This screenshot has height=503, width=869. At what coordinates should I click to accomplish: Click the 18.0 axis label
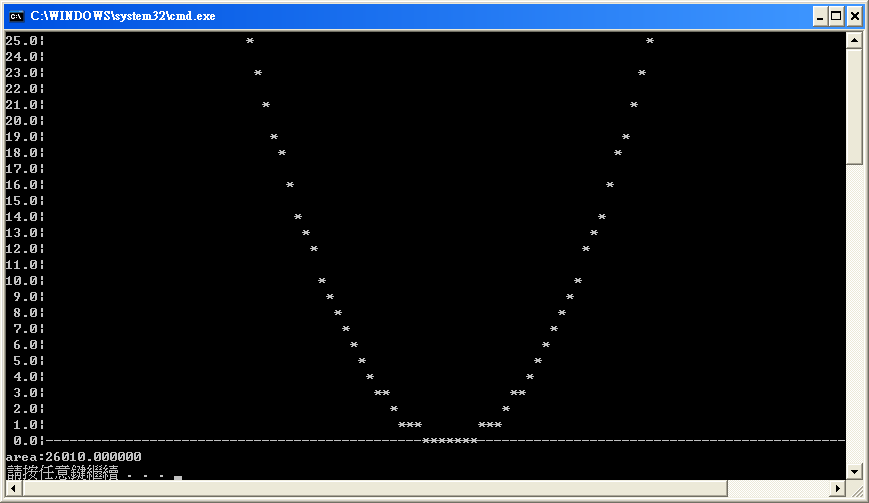(x=22, y=152)
